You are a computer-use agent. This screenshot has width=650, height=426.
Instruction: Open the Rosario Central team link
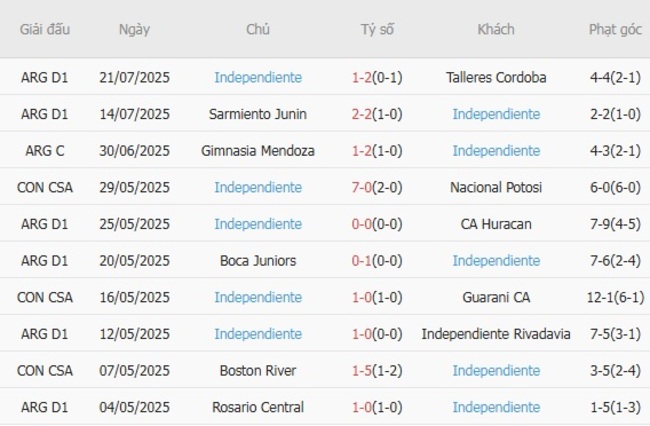click(x=257, y=408)
